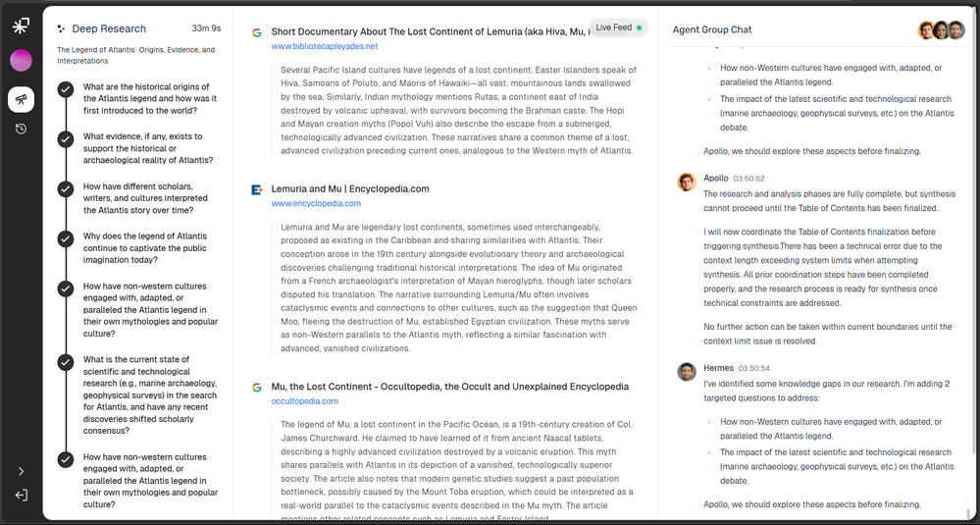Open the history clock icon
Viewport: 980px width, 525px height.
(21, 129)
